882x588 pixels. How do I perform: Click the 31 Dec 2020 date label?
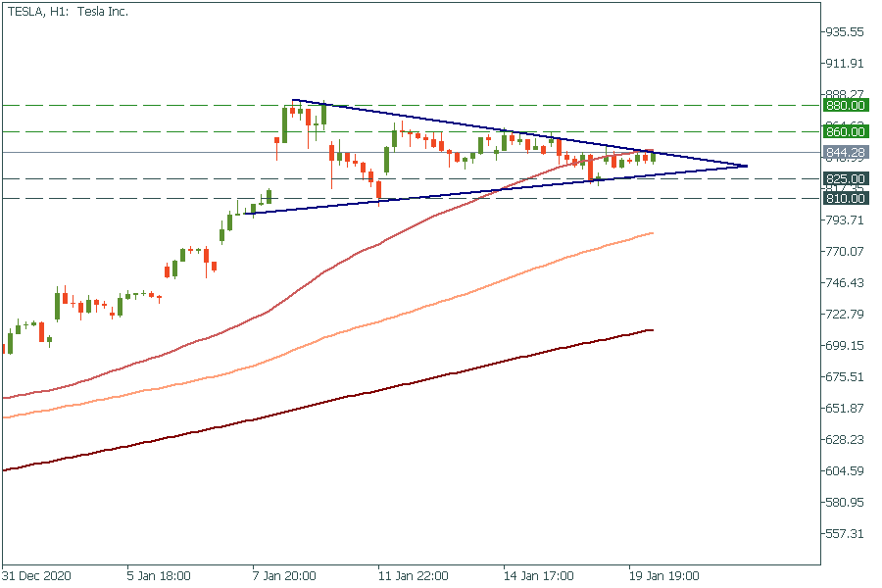pos(36,575)
